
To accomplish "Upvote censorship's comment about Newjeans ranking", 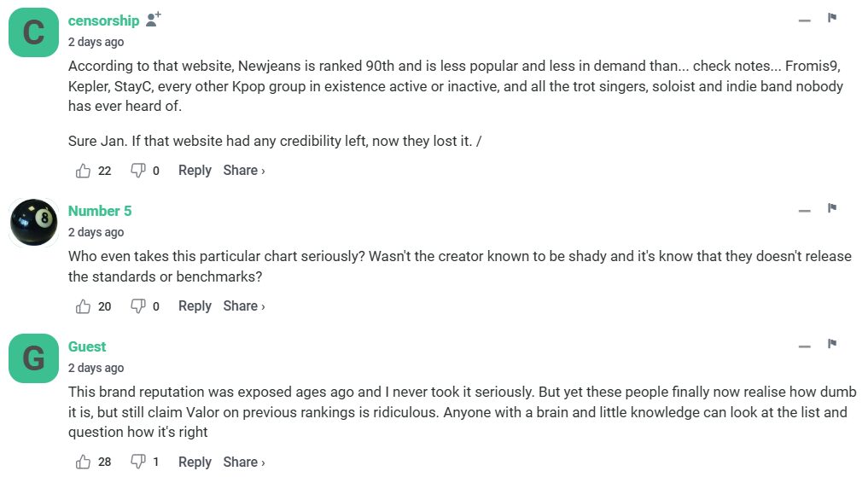I will 84,171.
